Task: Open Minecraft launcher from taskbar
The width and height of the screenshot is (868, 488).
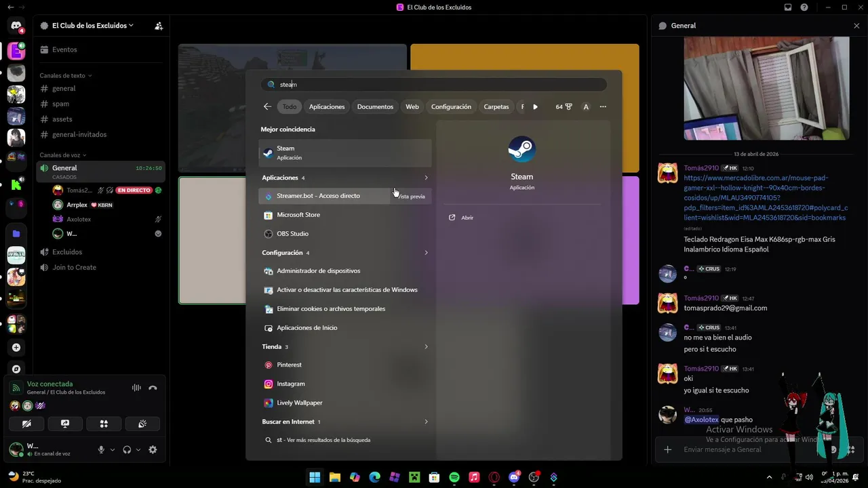Action: pos(414,477)
